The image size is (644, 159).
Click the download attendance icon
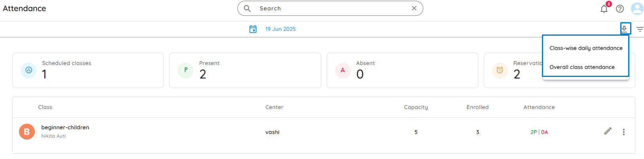624,29
